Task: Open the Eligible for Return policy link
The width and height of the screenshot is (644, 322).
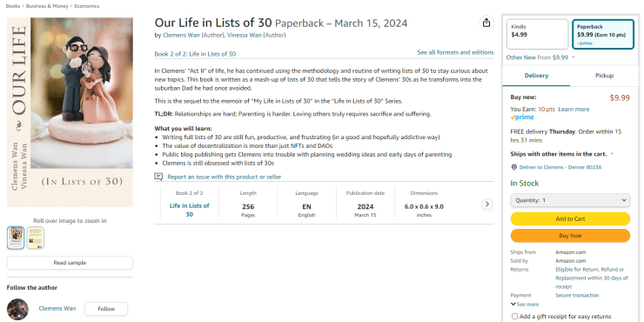Action: (592, 278)
